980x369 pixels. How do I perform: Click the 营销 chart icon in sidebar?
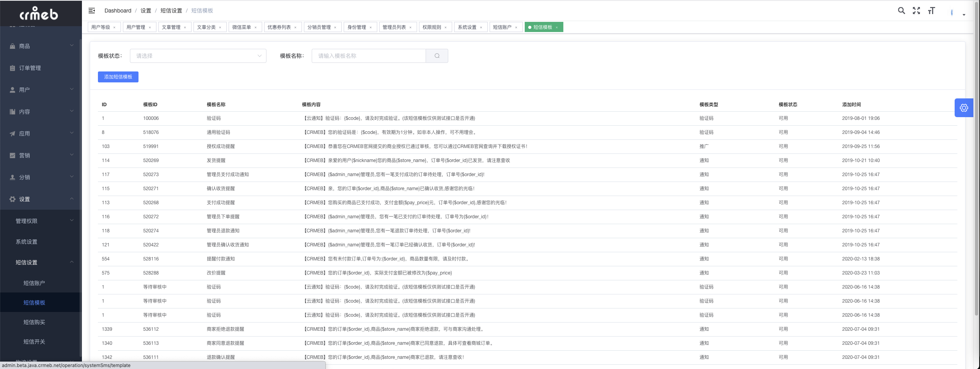(x=12, y=155)
